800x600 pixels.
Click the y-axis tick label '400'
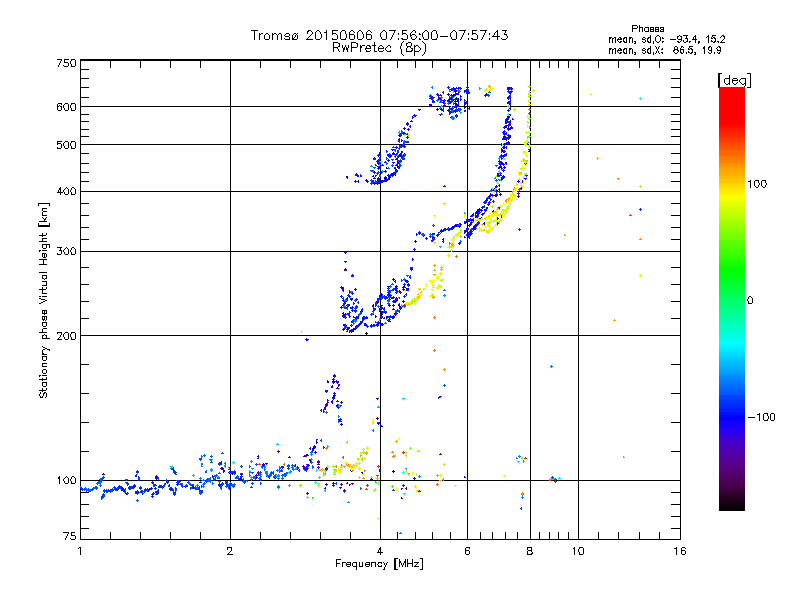[66, 191]
